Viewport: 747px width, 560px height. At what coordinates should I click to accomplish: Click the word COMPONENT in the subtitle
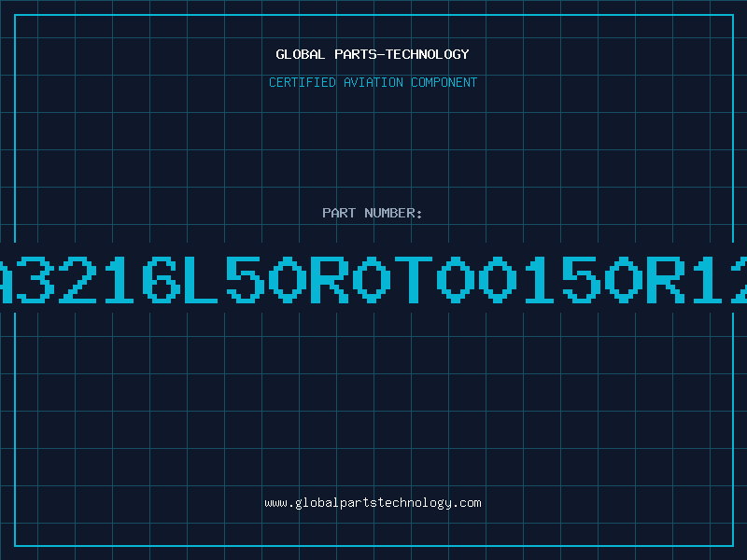(444, 82)
